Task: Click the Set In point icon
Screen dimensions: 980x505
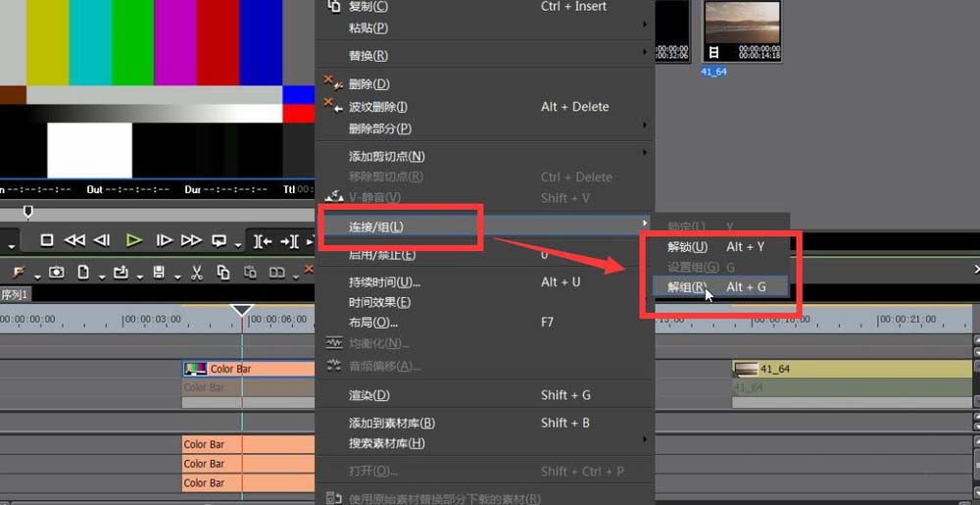Action: tap(262, 240)
